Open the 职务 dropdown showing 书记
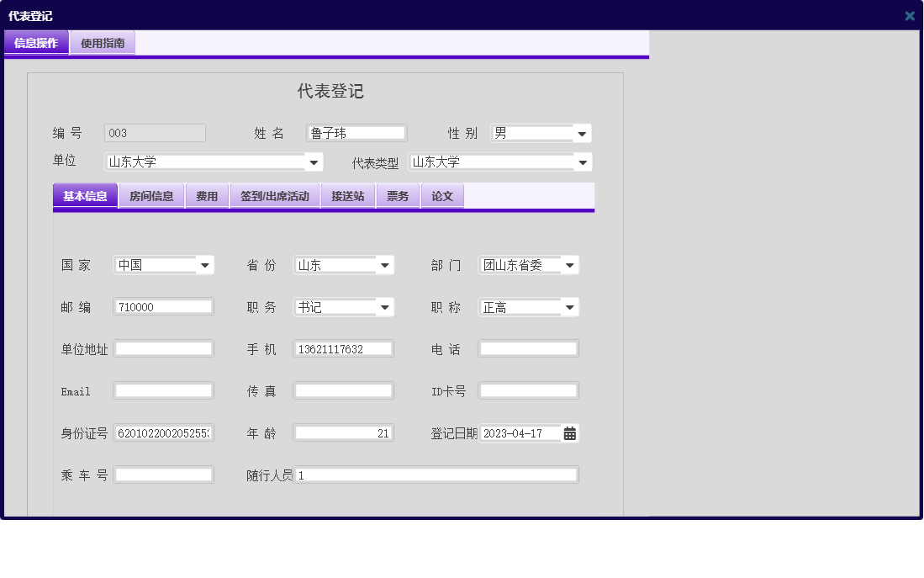Image resolution: width=924 pixels, height=578 pixels. pos(386,306)
